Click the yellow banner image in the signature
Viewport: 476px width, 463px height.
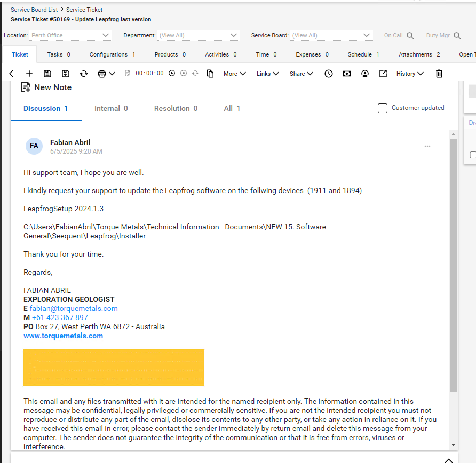coord(114,368)
